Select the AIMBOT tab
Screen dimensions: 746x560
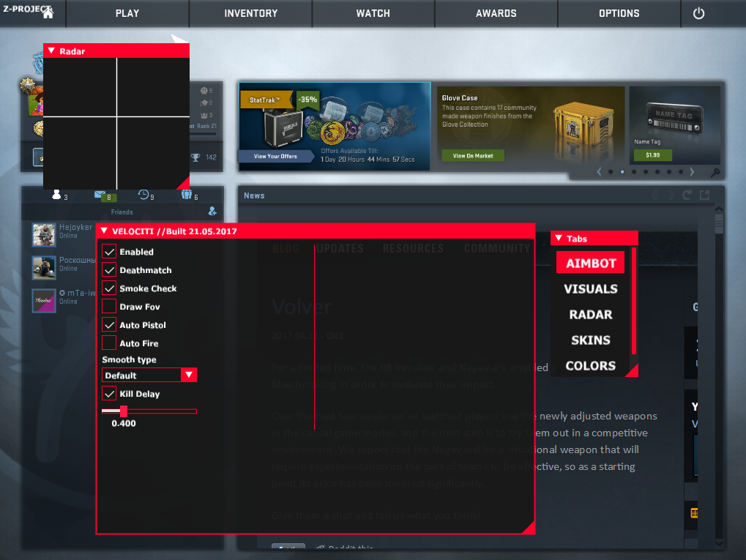pos(590,263)
